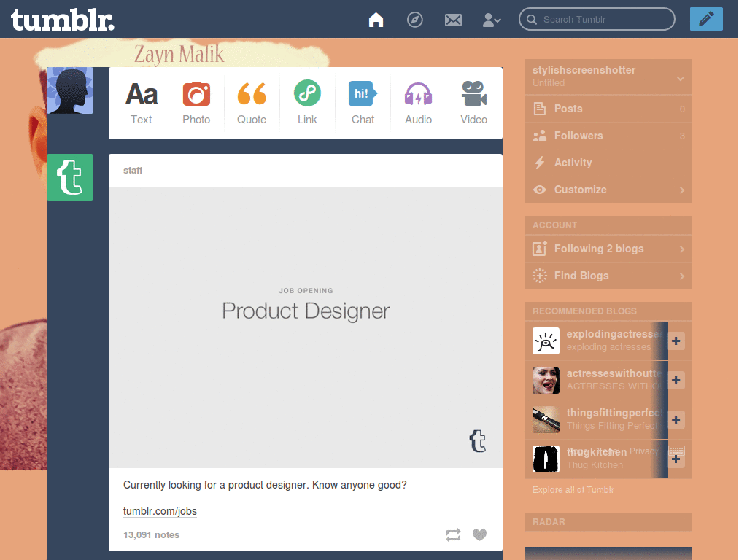Create a new Text post
This screenshot has height=560, width=747.
142,104
